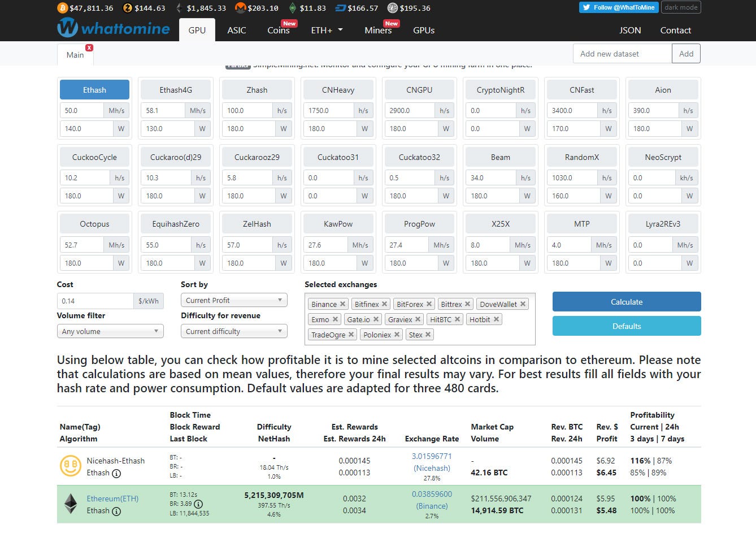Click the Calculate button
The image size is (756, 533).
tap(627, 302)
